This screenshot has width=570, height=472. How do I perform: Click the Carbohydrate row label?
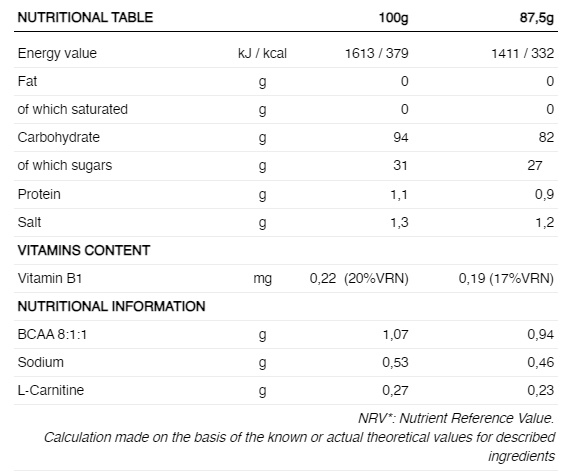[x=59, y=137]
